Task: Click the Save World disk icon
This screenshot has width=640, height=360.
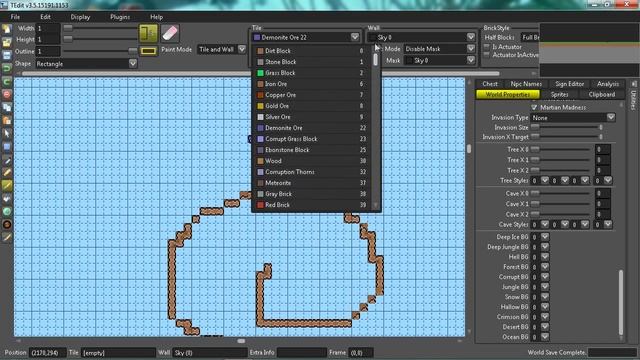Action: point(7,55)
